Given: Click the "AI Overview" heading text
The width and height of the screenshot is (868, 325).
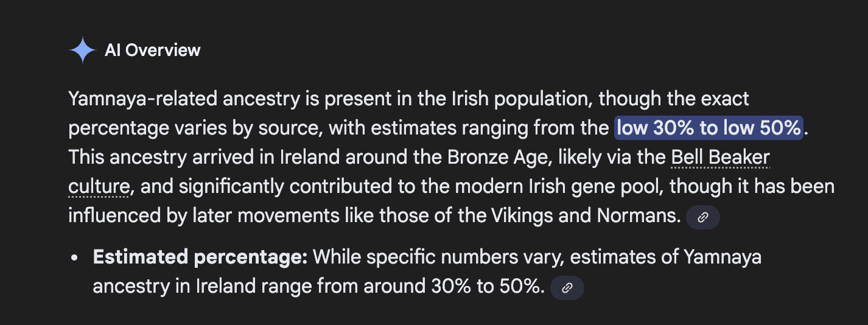Looking at the screenshot, I should click(x=152, y=51).
